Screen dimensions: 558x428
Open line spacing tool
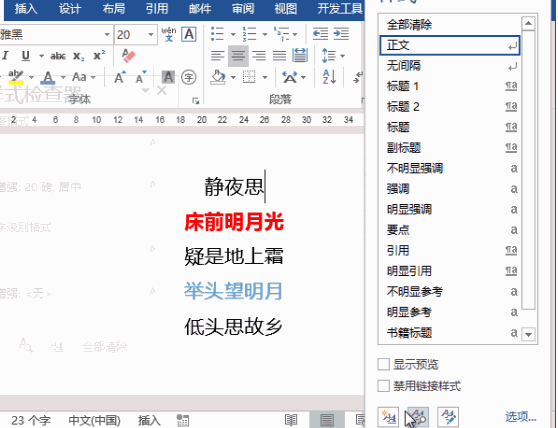(328, 56)
